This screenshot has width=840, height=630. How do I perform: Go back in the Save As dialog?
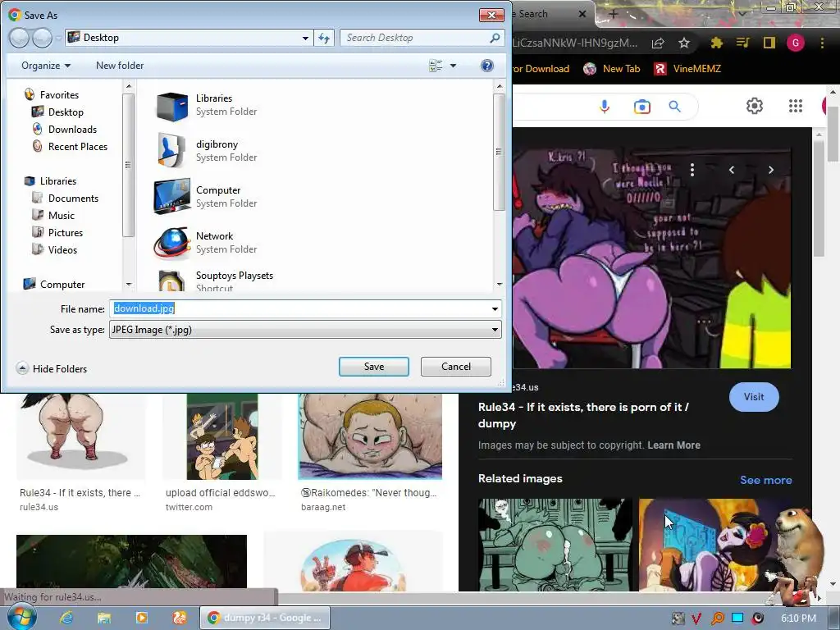pos(19,38)
